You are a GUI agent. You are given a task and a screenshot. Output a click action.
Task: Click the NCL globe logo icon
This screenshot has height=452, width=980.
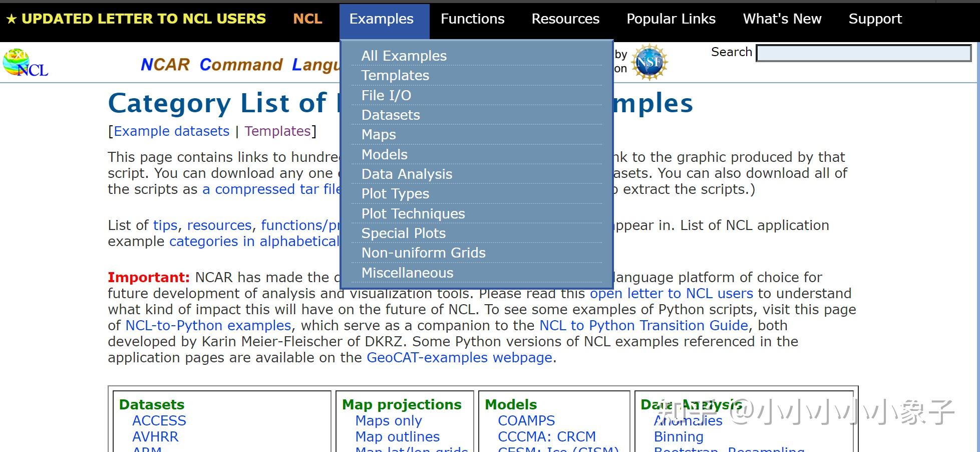pos(25,63)
